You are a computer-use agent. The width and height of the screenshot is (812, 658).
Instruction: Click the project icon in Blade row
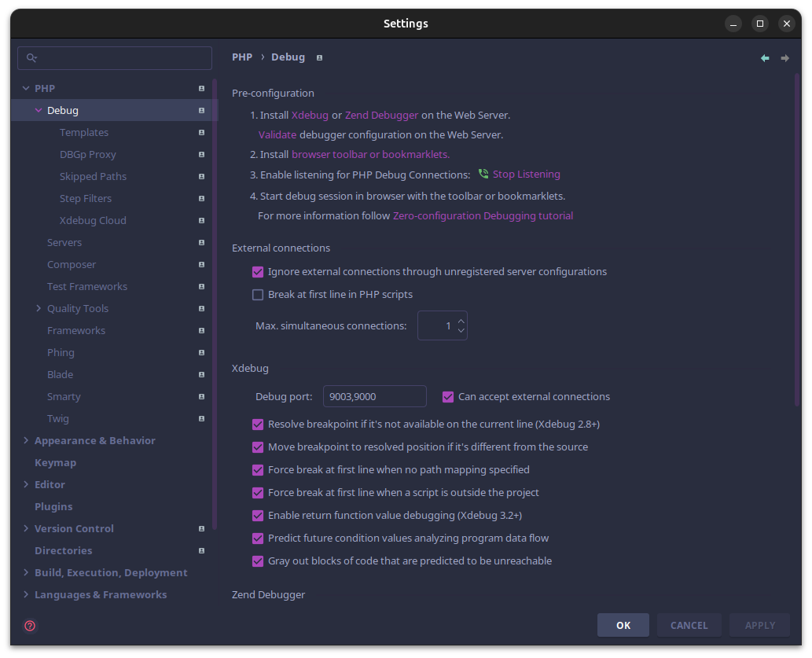201,374
